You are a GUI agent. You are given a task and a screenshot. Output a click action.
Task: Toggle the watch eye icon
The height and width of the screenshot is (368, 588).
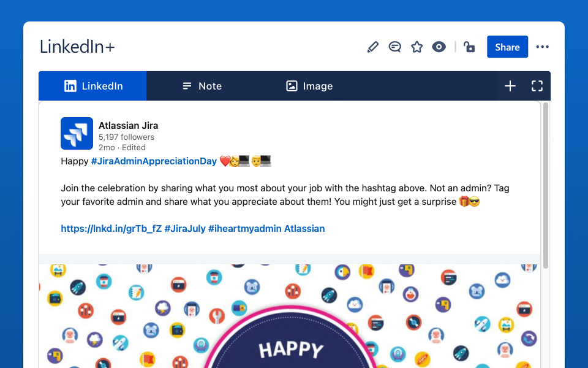point(439,47)
